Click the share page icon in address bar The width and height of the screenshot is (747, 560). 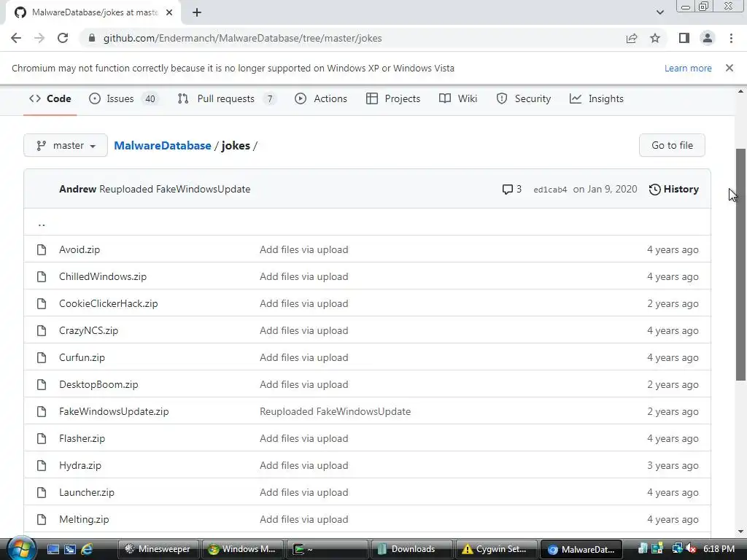coord(632,38)
